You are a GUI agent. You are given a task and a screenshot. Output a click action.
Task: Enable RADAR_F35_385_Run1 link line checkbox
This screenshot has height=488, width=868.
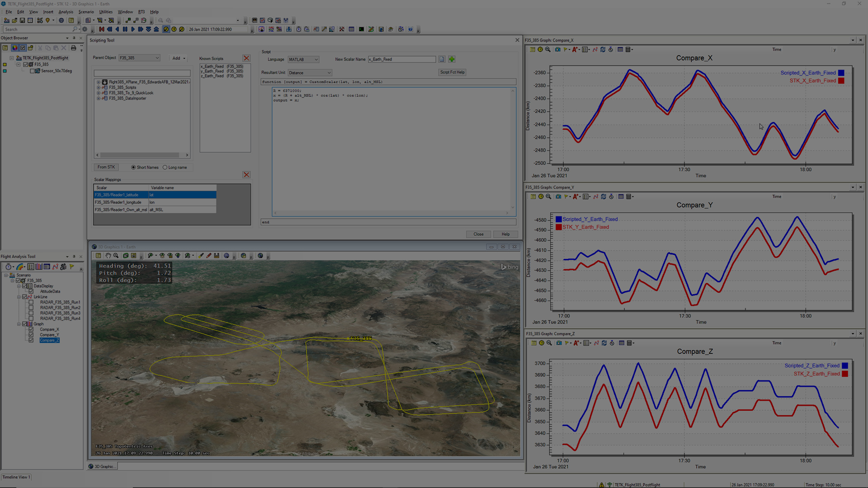[31, 302]
